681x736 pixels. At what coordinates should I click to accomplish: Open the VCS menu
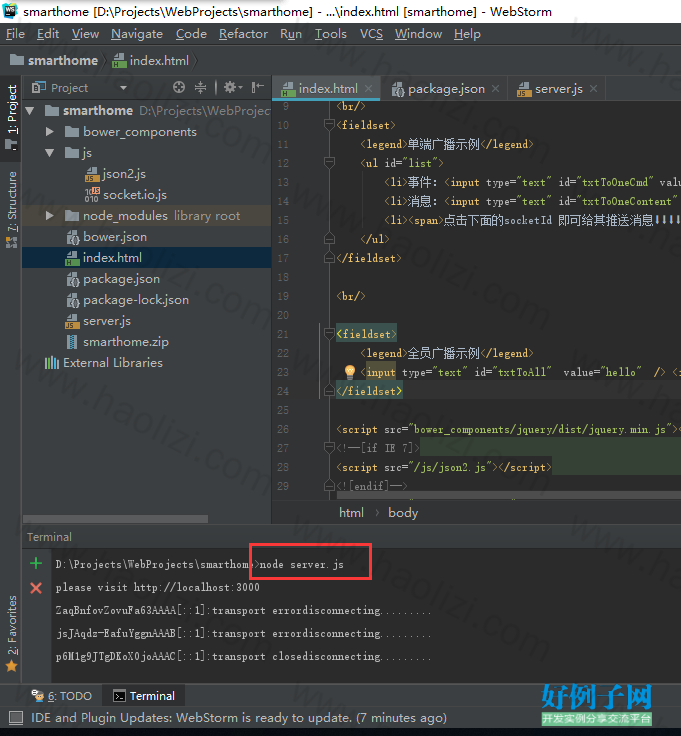(371, 34)
